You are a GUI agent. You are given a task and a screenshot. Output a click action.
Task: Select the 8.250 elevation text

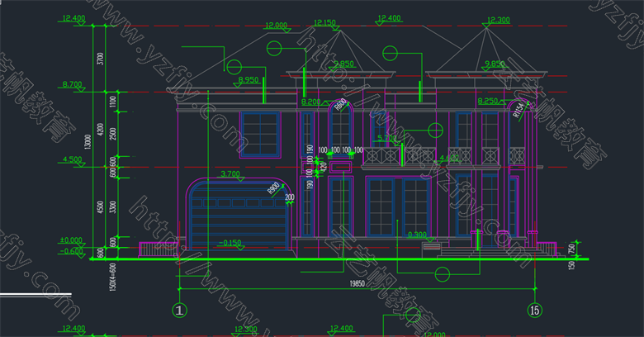487,101
